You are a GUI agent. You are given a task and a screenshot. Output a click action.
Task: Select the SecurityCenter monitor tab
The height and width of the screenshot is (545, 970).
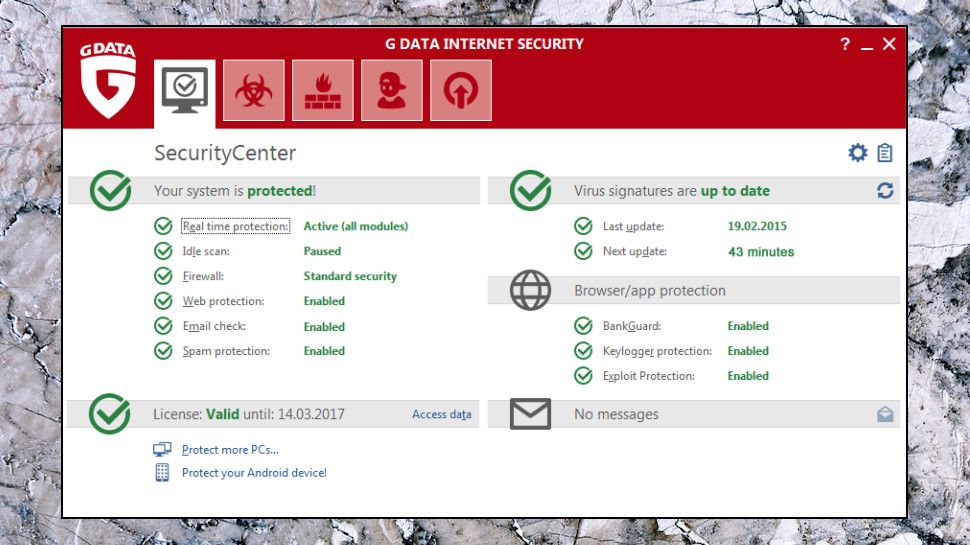tap(185, 91)
